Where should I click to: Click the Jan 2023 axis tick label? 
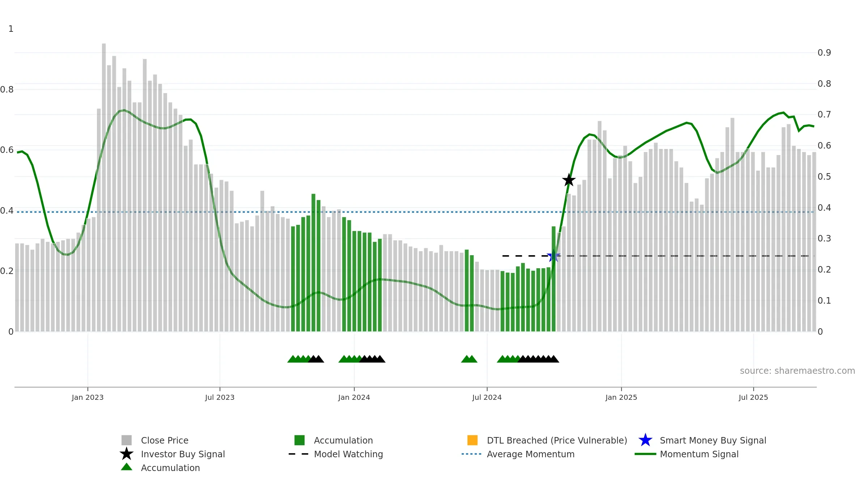pyautogui.click(x=88, y=397)
